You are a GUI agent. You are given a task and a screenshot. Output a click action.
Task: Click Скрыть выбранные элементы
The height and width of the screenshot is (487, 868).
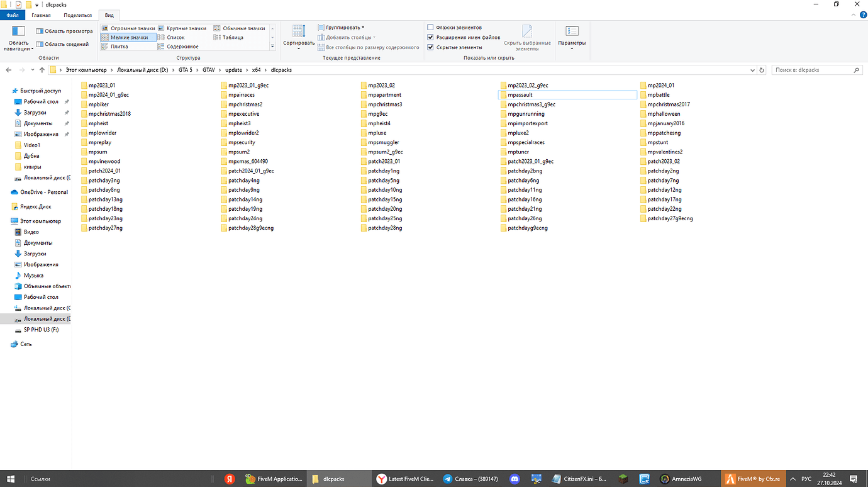pos(527,36)
